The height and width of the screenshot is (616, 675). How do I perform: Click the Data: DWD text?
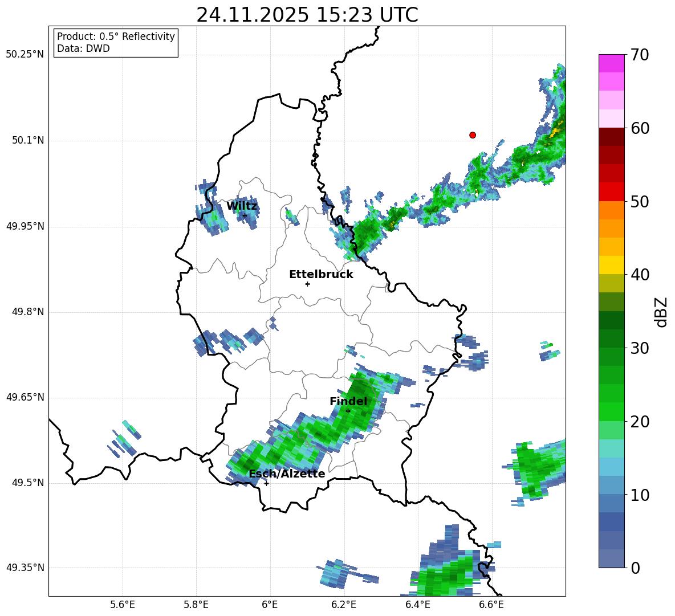[83, 48]
